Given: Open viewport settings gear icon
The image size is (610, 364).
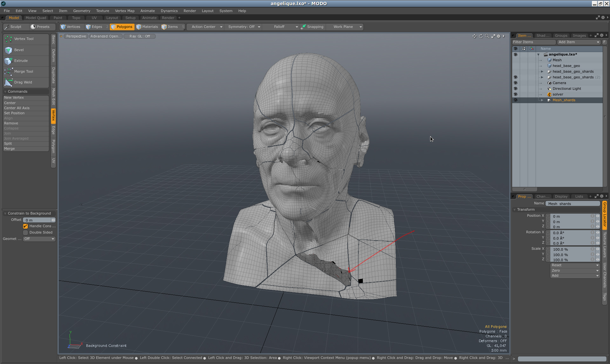Looking at the screenshot, I should coord(498,36).
